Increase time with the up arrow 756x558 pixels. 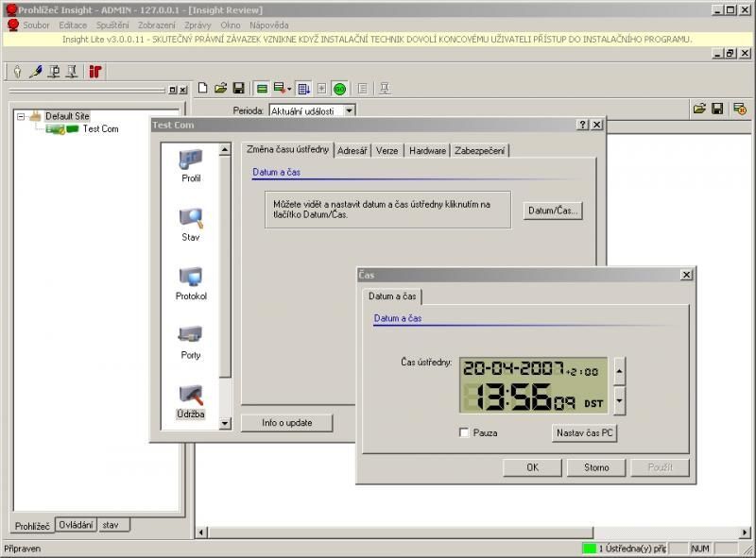tap(619, 371)
